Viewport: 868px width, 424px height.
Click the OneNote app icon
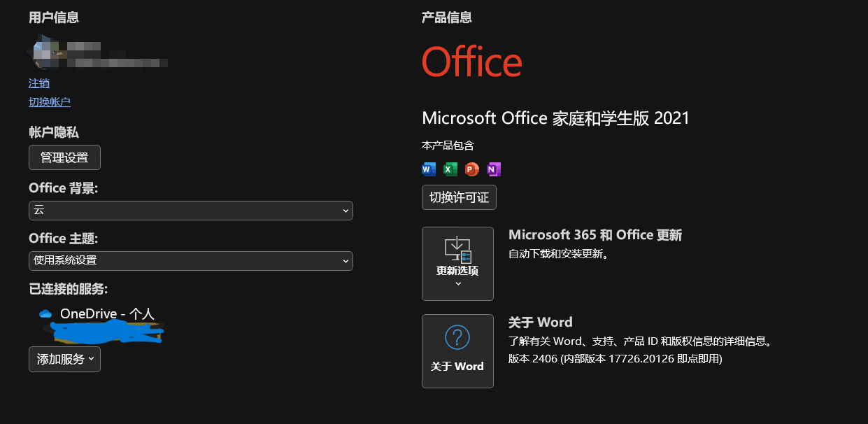(494, 169)
